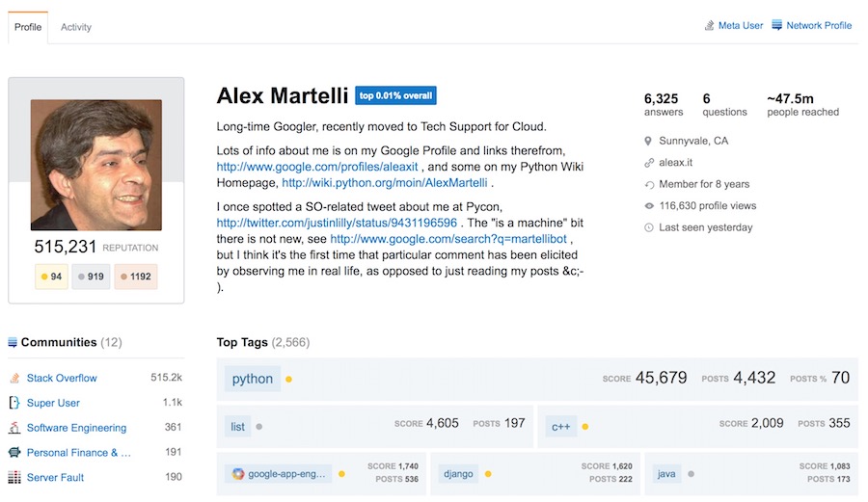Open the Python Wiki homepage link

(386, 182)
